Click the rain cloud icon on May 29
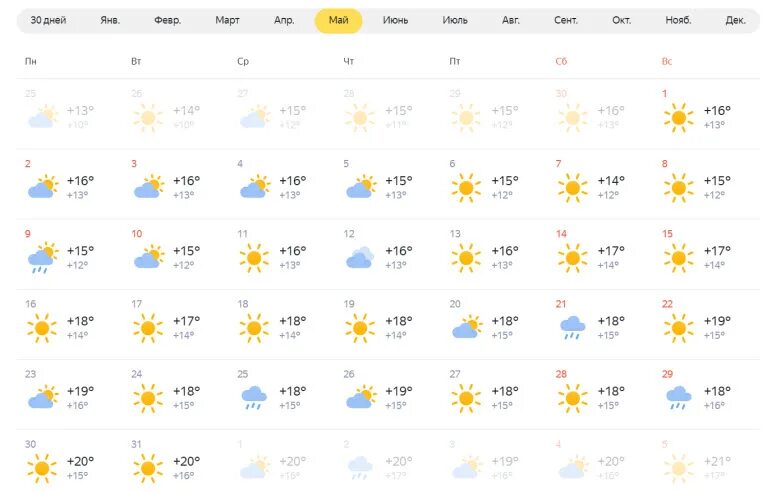Viewport: 780px width, 492px height. click(x=679, y=398)
